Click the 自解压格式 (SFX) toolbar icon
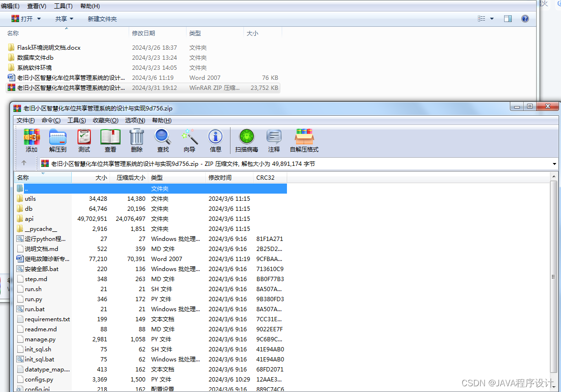This screenshot has width=561, height=392. [x=304, y=140]
